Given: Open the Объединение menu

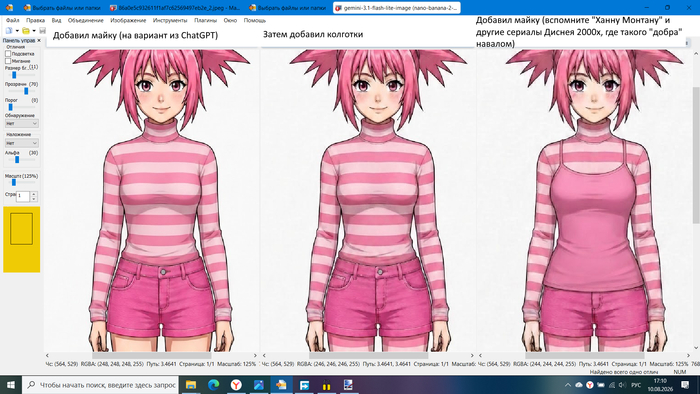Looking at the screenshot, I should coord(86,21).
